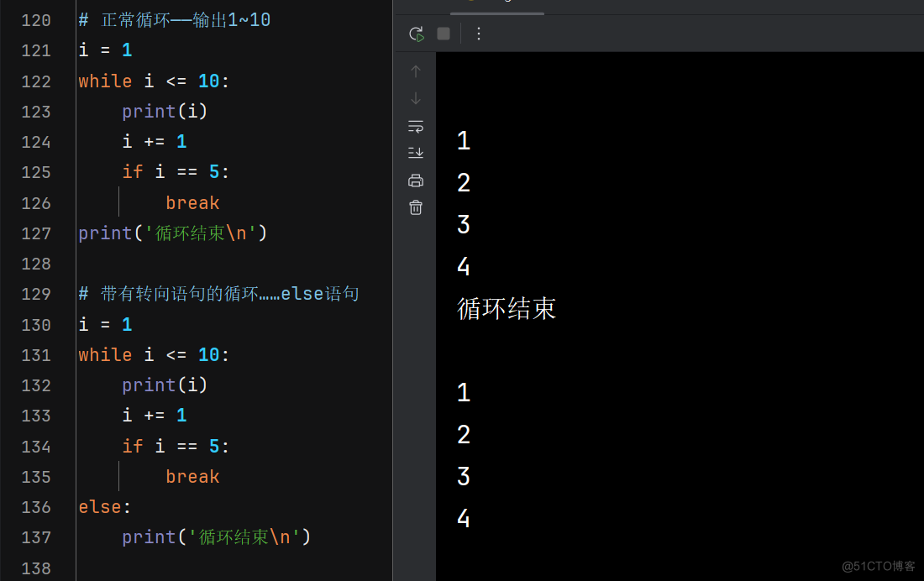Toggle scroll to end of output
The height and width of the screenshot is (581, 924).
[x=416, y=153]
